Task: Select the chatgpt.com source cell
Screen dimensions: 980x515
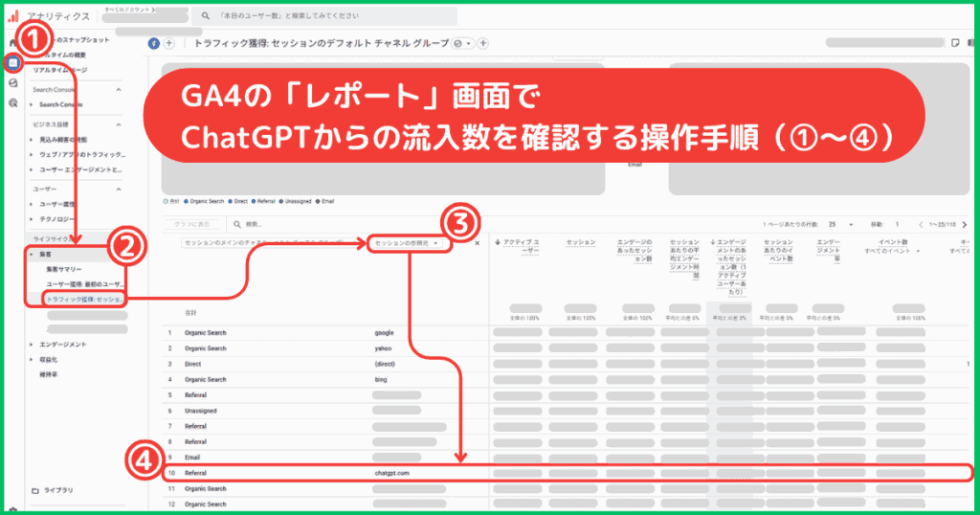Action: coord(391,473)
